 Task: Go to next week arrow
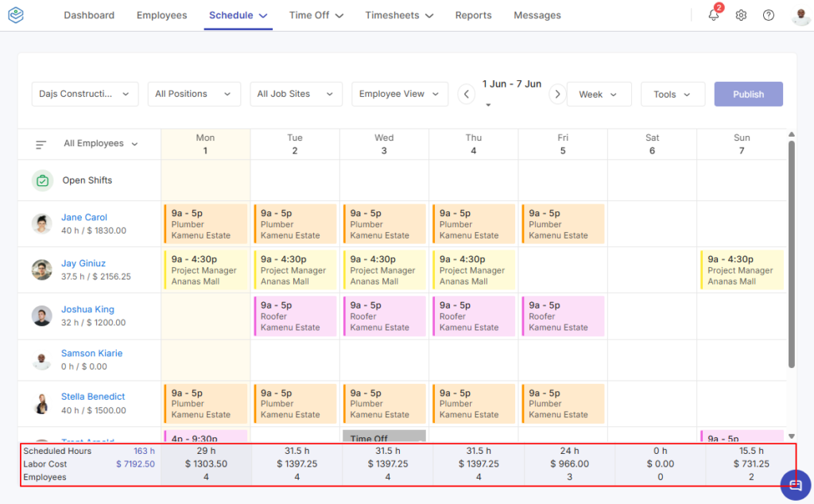(557, 94)
